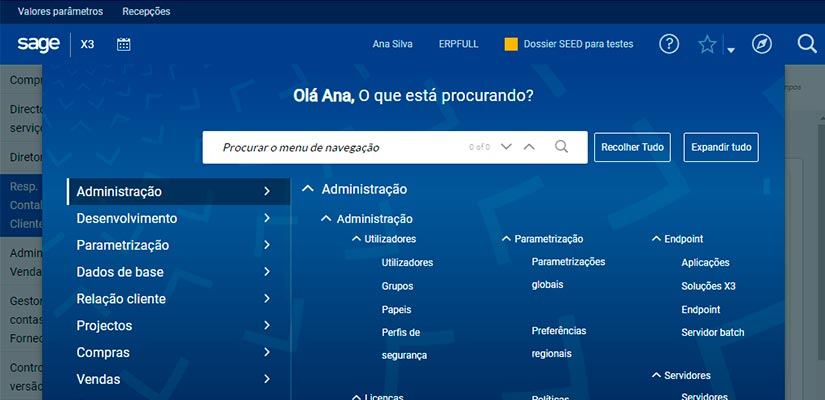
Task: Click the Expandir tudo button
Action: (721, 147)
